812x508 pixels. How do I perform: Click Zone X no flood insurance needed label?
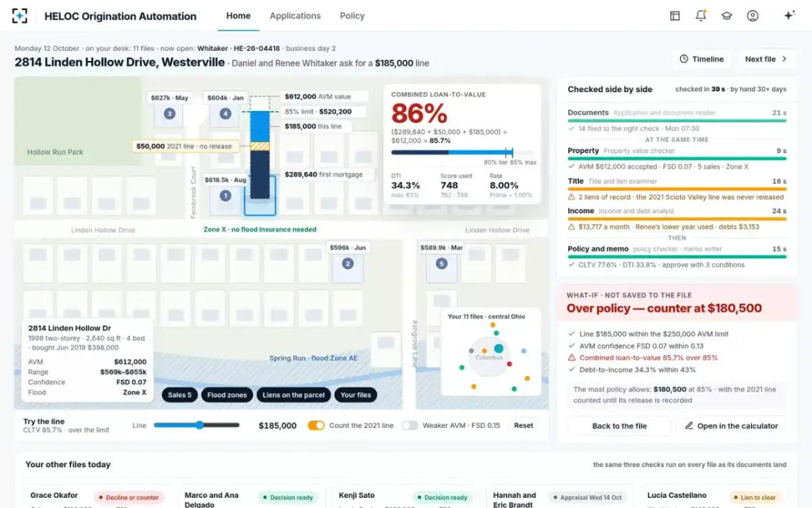coord(260,230)
